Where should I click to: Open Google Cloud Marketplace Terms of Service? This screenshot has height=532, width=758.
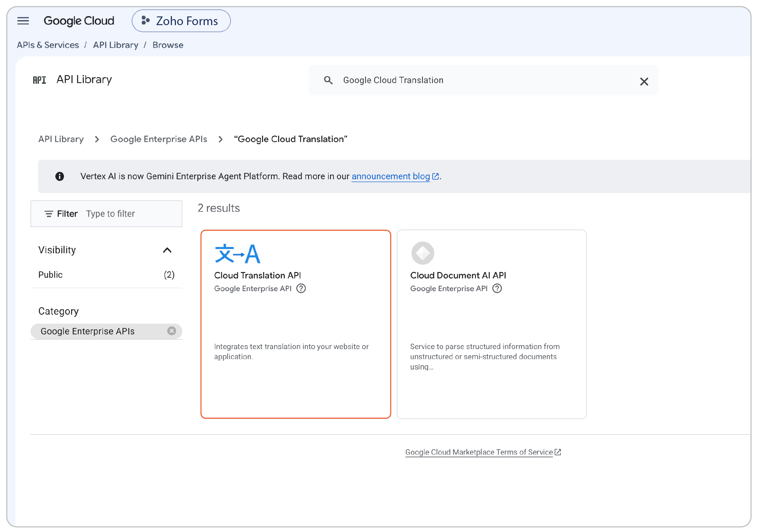(x=479, y=452)
